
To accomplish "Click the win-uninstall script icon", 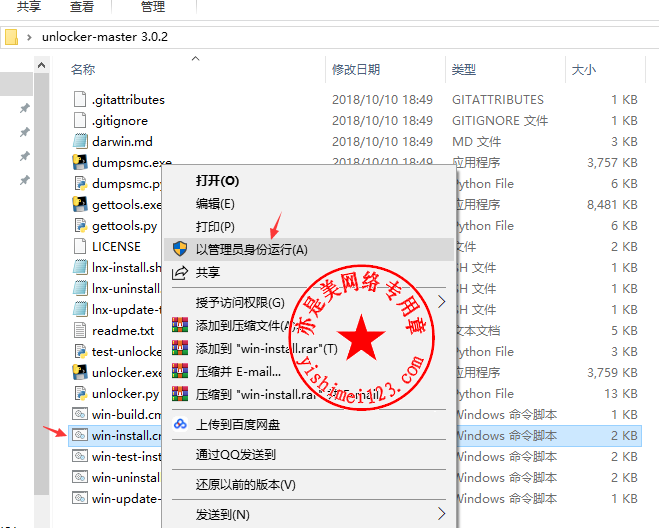I will [80, 477].
